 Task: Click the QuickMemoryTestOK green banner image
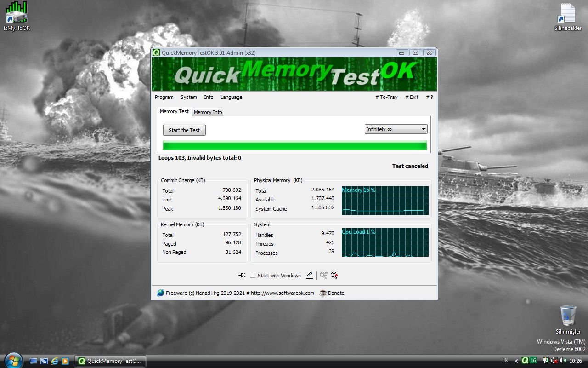tap(294, 74)
